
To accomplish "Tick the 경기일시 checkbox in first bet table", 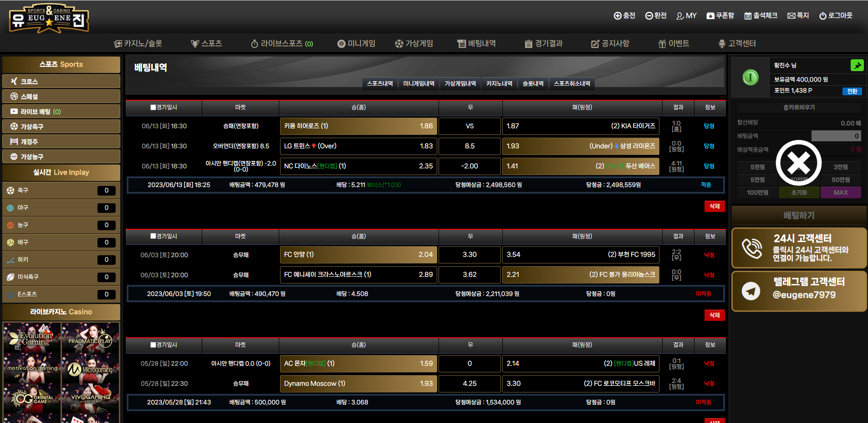I will [153, 108].
